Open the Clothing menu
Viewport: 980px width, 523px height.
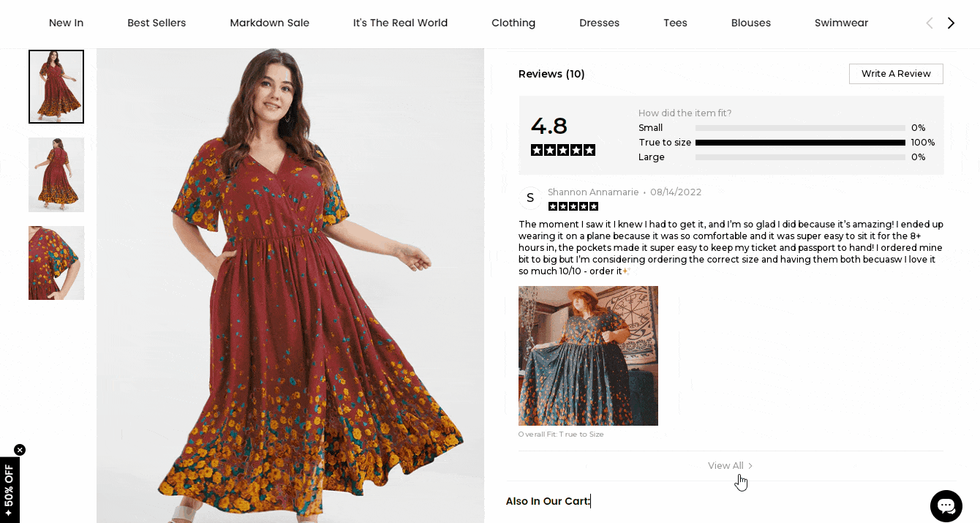(513, 23)
